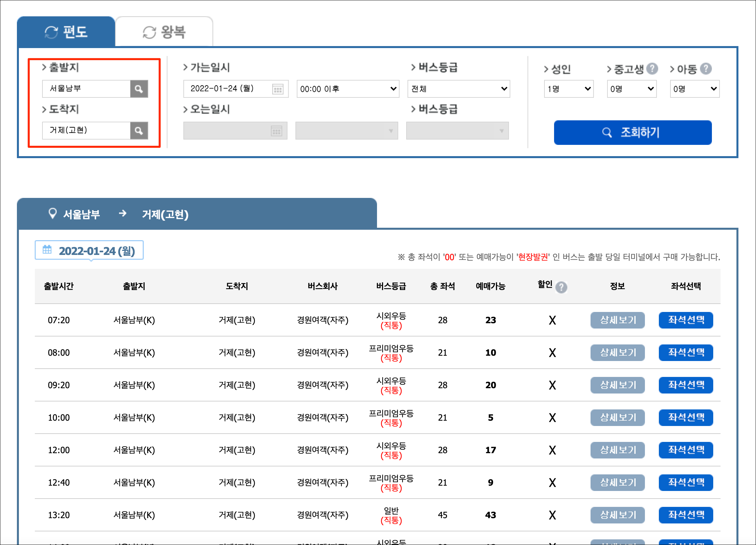Switch to the 왕복 tab
The width and height of the screenshot is (756, 545).
coord(164,32)
